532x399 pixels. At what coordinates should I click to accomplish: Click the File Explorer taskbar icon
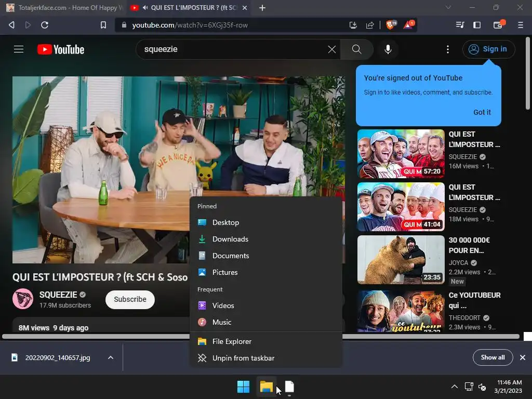coord(267,387)
